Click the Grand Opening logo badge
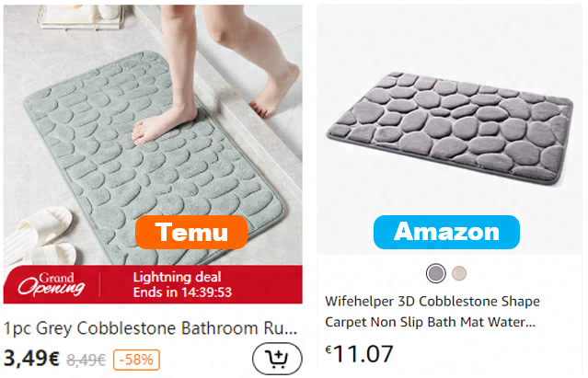Viewport: 588px width, 378px height. pos(52,284)
